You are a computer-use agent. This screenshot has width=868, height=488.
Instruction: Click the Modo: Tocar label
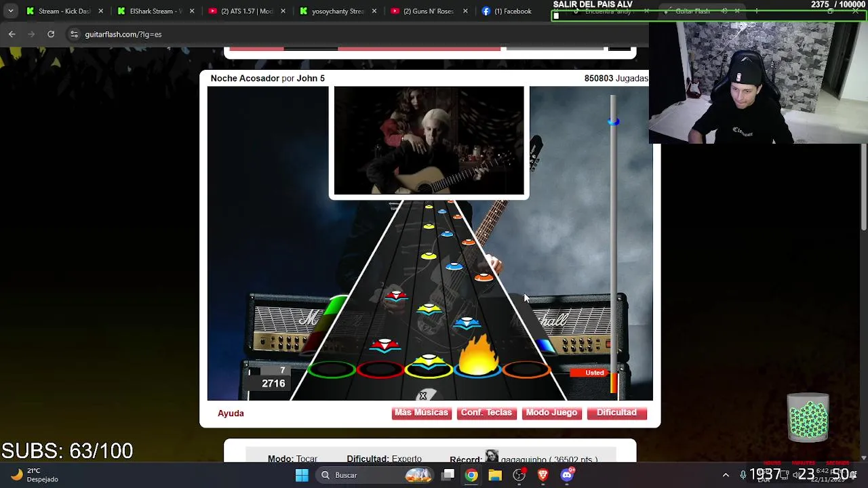[292, 459]
